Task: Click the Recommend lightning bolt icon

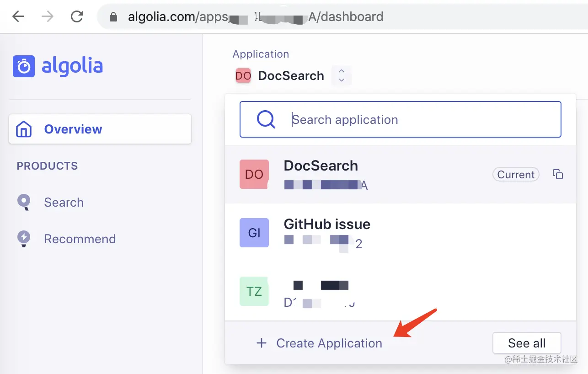Action: click(x=24, y=239)
